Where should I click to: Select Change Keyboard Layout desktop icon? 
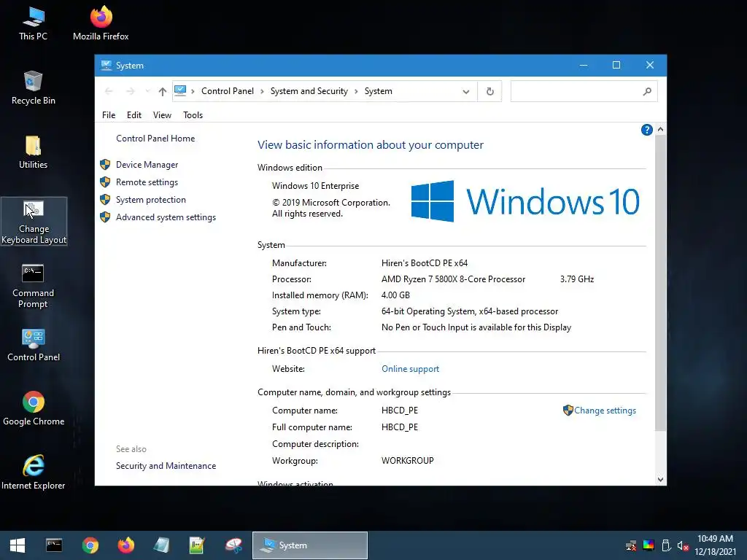[34, 222]
